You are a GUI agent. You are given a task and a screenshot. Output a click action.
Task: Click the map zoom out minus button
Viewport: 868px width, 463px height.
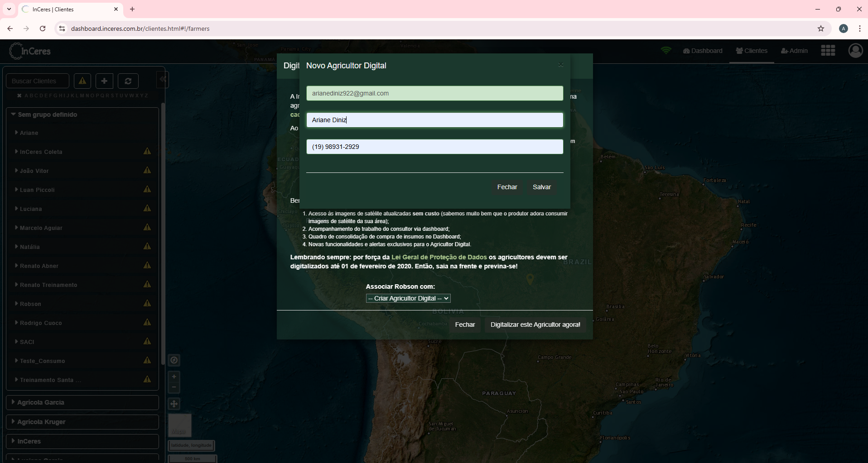(x=174, y=387)
